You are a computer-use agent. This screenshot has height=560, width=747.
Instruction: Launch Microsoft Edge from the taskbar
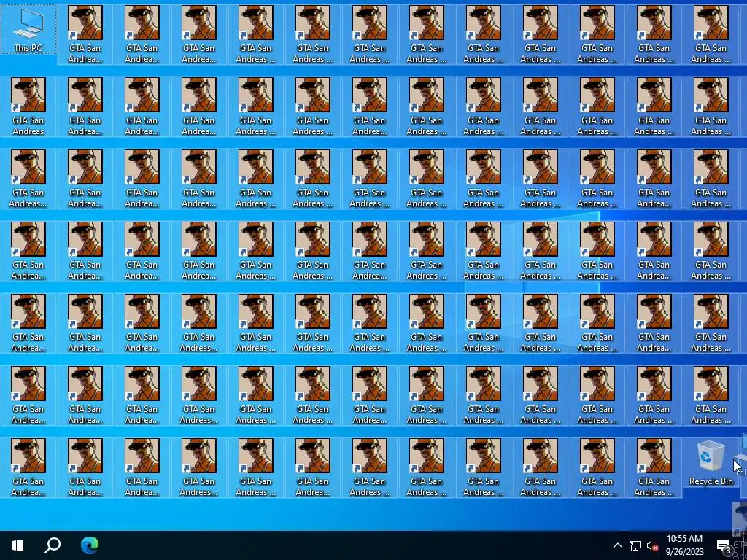coord(90,545)
